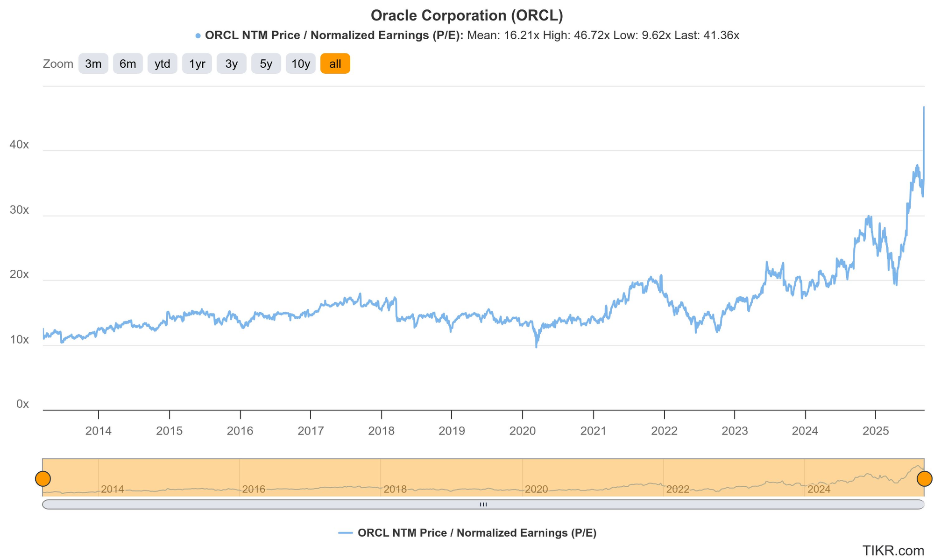
Task: Click the navigator scrollbar grip
Action: (483, 504)
